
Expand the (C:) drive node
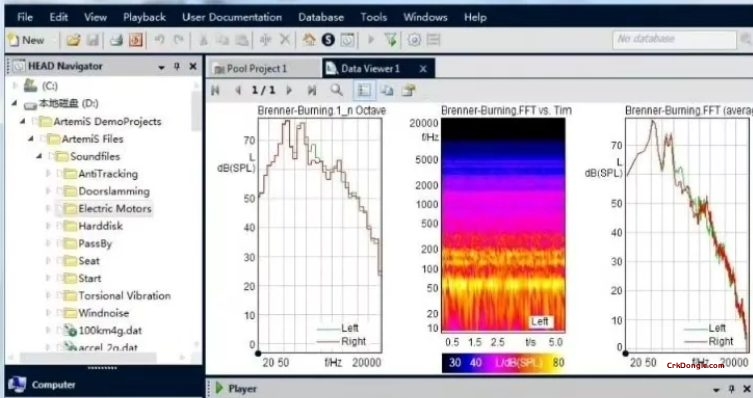coord(15,86)
